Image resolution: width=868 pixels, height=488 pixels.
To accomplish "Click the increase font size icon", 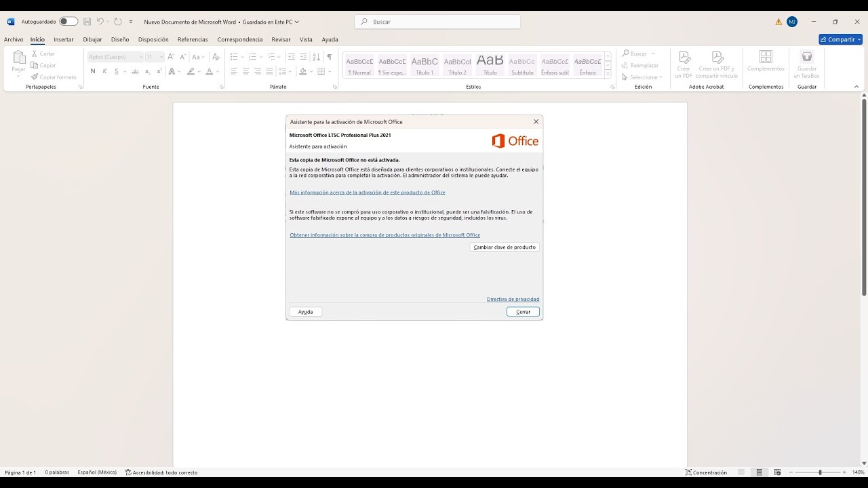I will [x=171, y=57].
